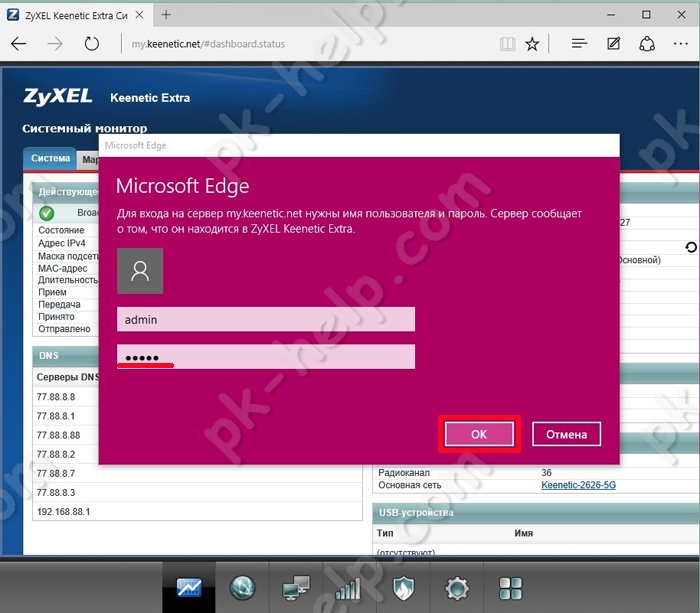The width and height of the screenshot is (700, 613).
Task: Click DNS server 77.88.8.88
Action: pyautogui.click(x=58, y=435)
